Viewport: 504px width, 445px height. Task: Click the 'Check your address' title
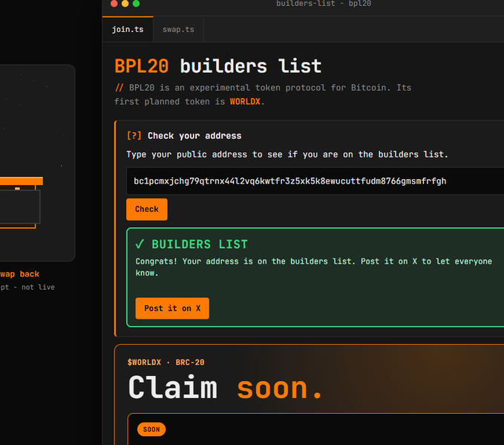(194, 136)
